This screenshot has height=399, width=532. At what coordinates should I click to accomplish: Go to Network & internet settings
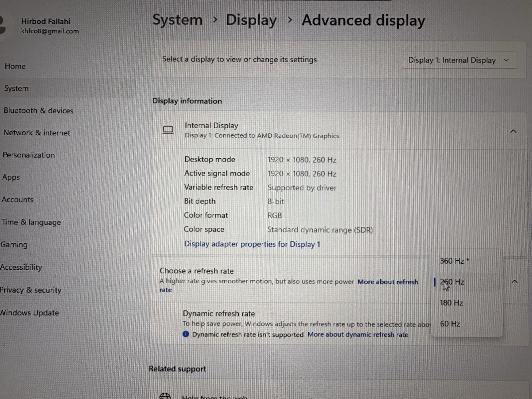tap(37, 133)
